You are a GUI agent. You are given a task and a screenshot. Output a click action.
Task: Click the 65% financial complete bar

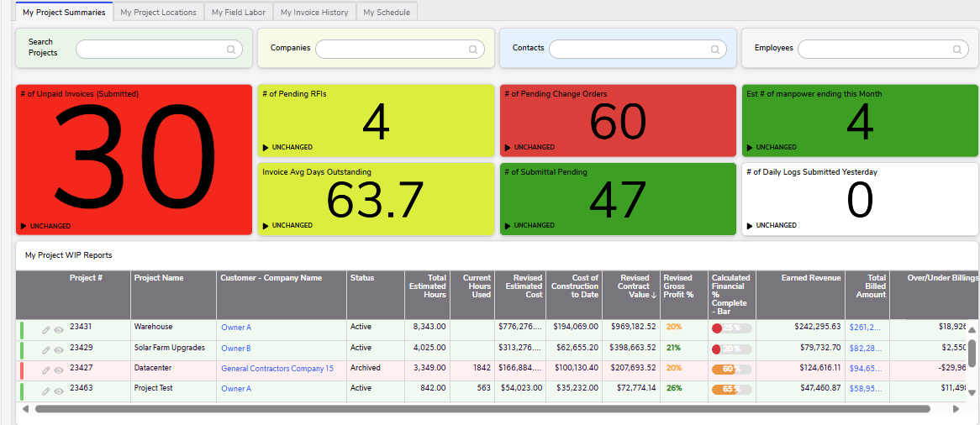pyautogui.click(x=731, y=390)
